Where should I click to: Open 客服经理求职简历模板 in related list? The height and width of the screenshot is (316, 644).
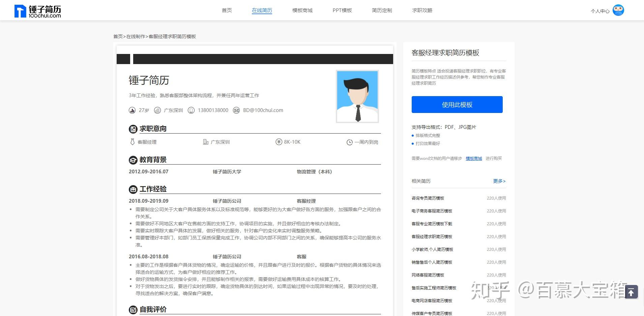coord(432,237)
